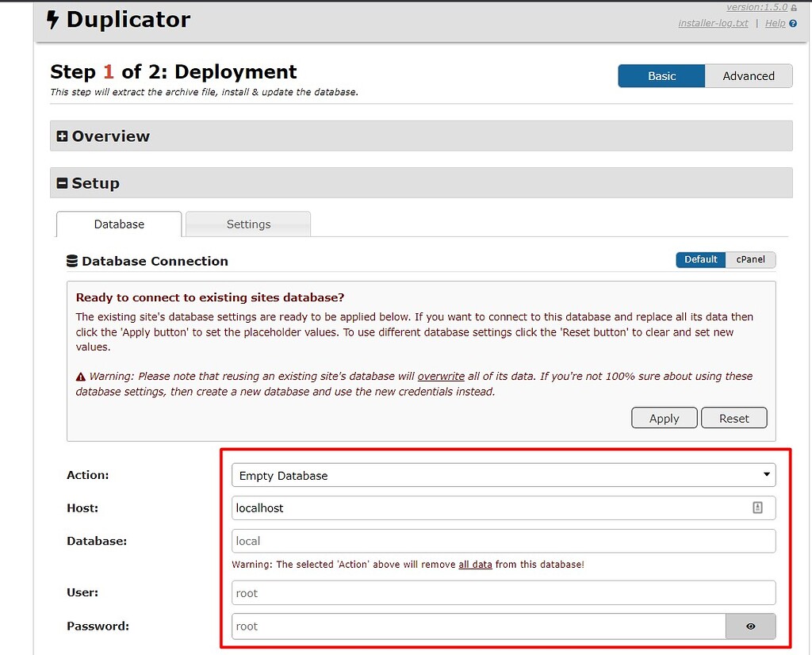The image size is (812, 655).
Task: Apply the placeholder database values
Action: coord(664,418)
